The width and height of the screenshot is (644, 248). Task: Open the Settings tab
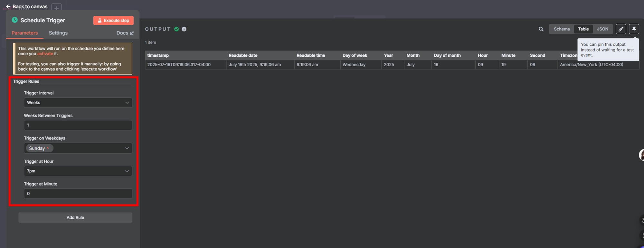(58, 33)
